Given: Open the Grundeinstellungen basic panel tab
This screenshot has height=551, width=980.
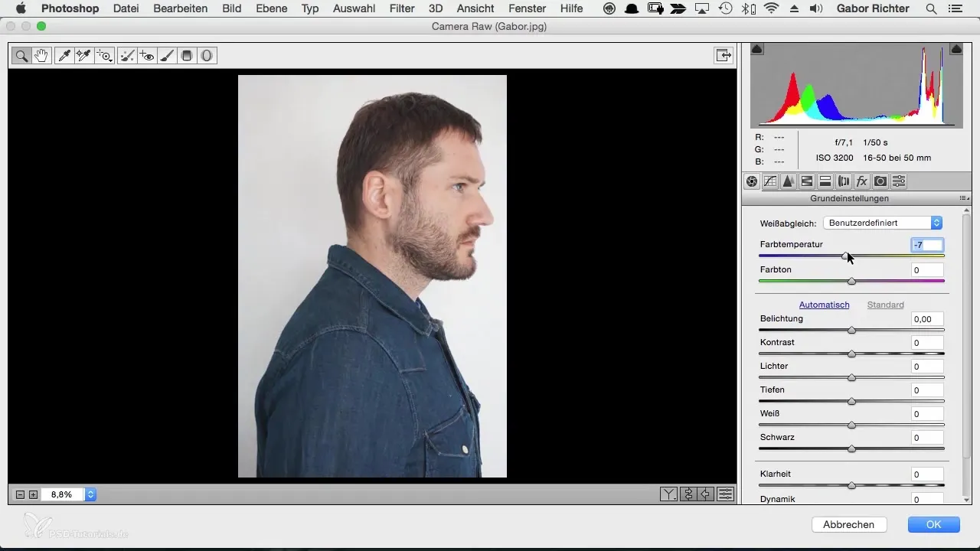Looking at the screenshot, I should click(x=752, y=181).
